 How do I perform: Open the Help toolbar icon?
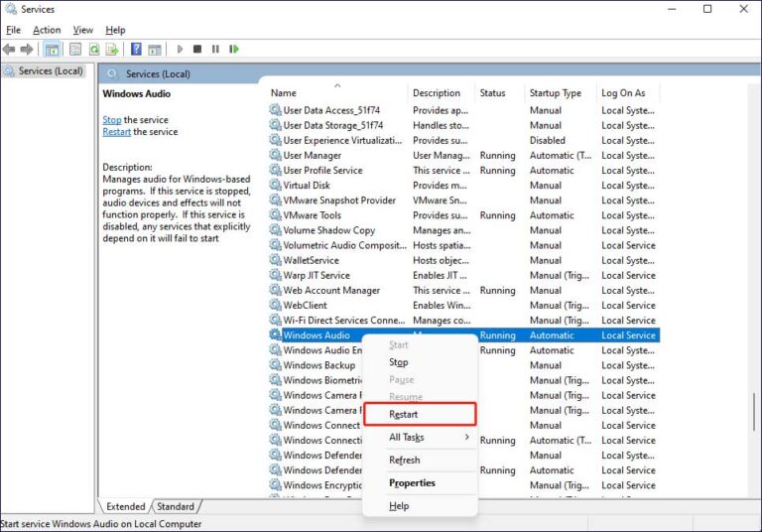[137, 49]
